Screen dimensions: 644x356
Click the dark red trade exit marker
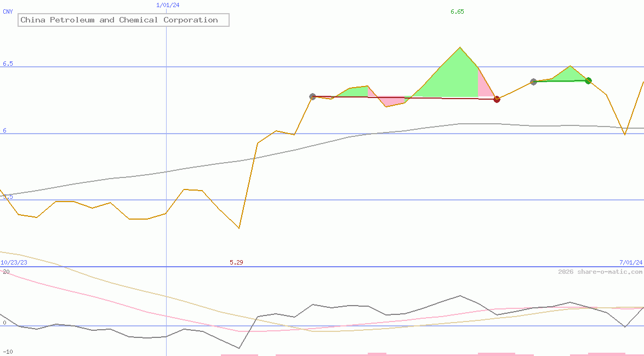497,99
